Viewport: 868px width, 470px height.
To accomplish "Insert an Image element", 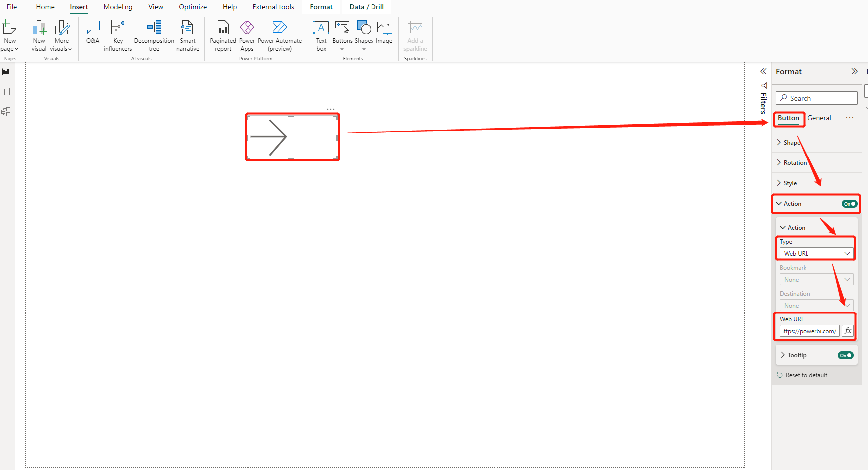I will [x=384, y=32].
